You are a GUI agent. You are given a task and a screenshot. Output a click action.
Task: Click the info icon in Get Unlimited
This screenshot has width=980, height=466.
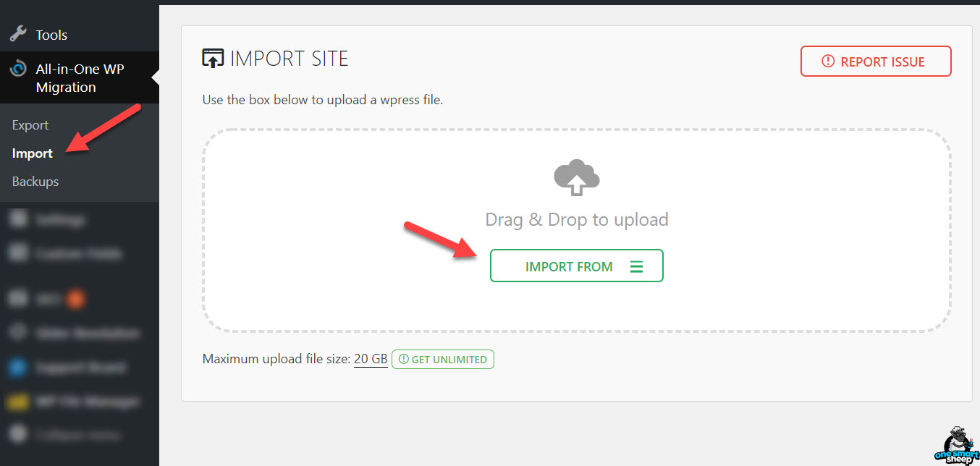pyautogui.click(x=403, y=359)
